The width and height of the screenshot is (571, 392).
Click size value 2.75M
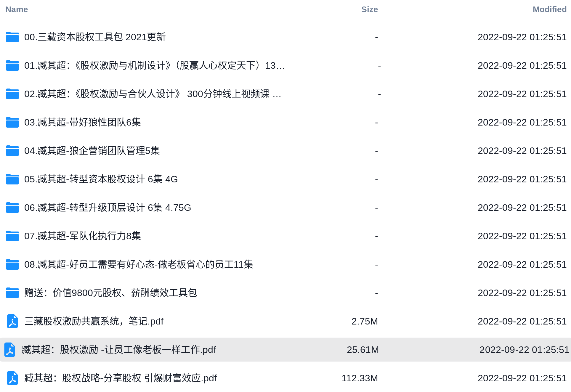pyautogui.click(x=365, y=321)
